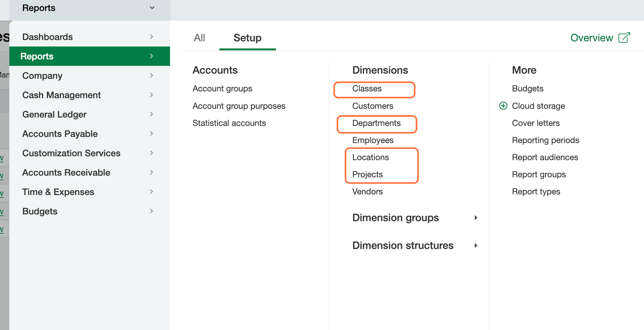Open Reporting periods link
This screenshot has height=330, width=644.
[545, 140]
